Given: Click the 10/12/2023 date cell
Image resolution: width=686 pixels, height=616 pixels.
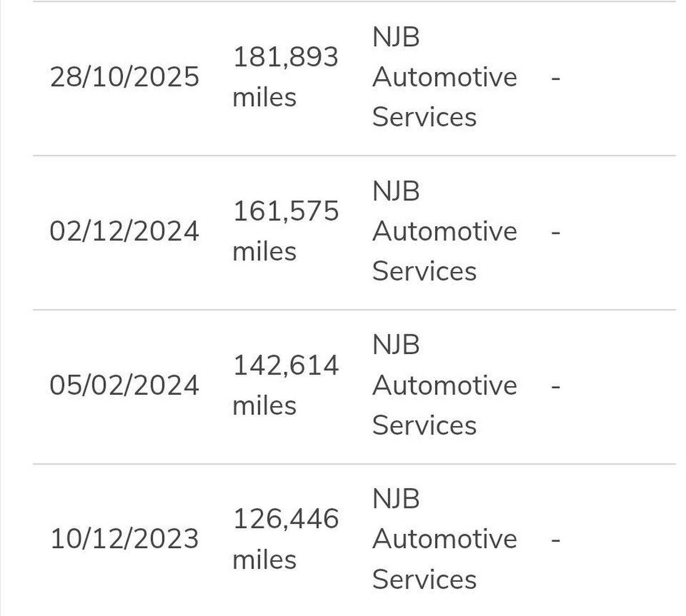Looking at the screenshot, I should (124, 539).
